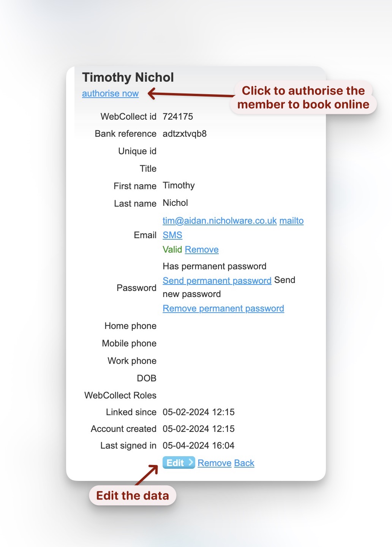Open the tim@aidan.nicholware.co.uk email address link

tap(220, 221)
